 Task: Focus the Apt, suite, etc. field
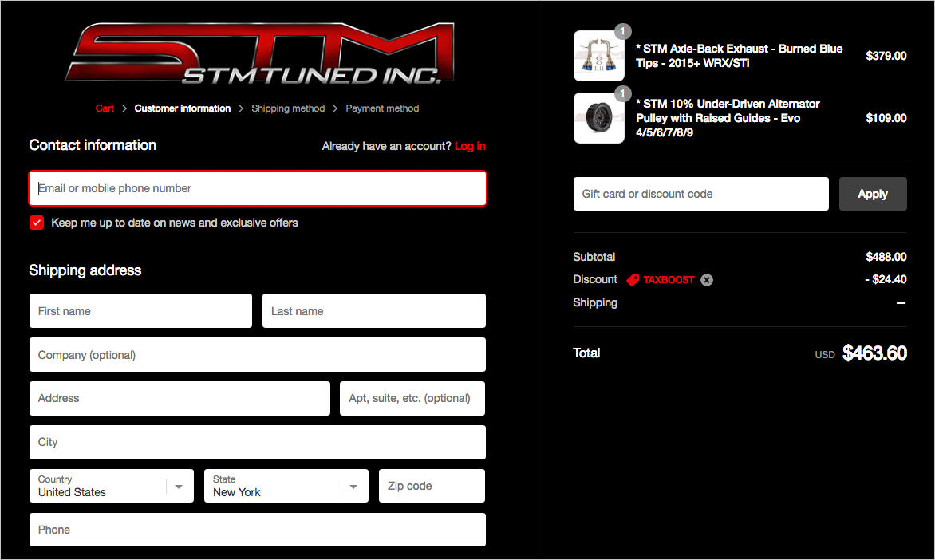coord(412,398)
